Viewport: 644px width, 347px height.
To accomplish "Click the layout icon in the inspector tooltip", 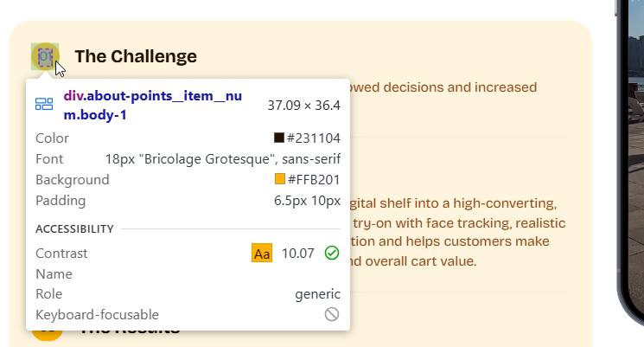I will (44, 105).
